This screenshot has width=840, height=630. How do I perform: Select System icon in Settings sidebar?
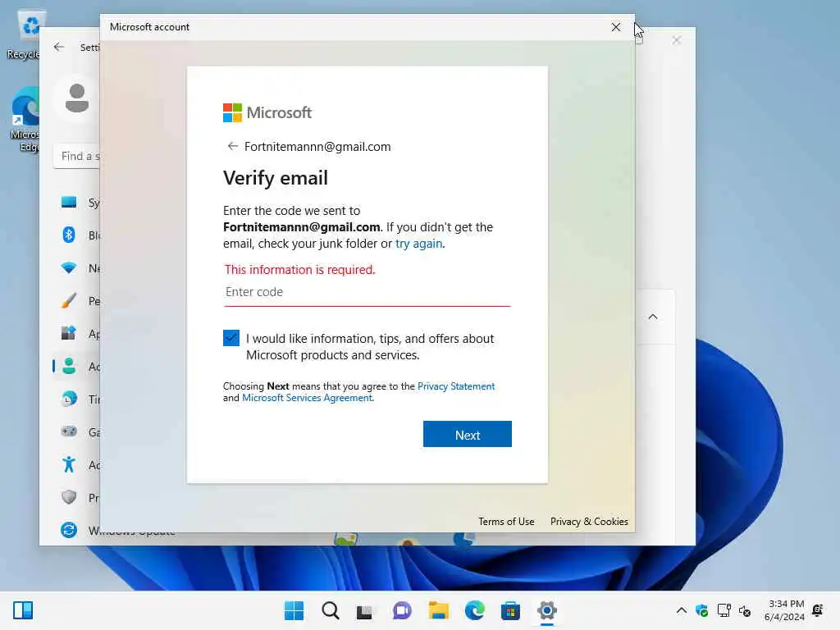(69, 203)
